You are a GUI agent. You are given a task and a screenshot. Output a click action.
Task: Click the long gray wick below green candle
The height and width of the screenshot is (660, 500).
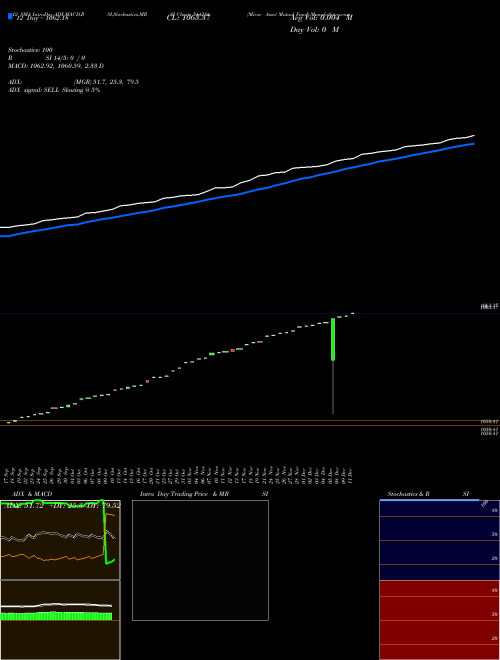[x=333, y=387]
